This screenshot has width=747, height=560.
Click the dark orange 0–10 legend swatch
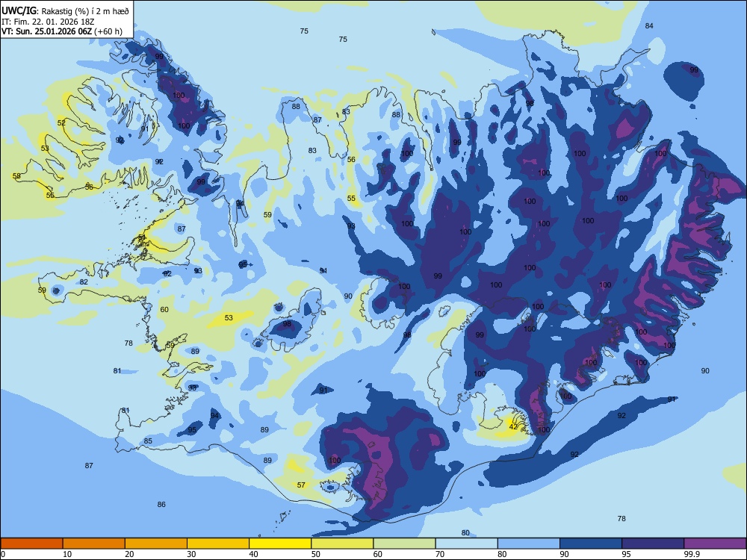coord(31,544)
